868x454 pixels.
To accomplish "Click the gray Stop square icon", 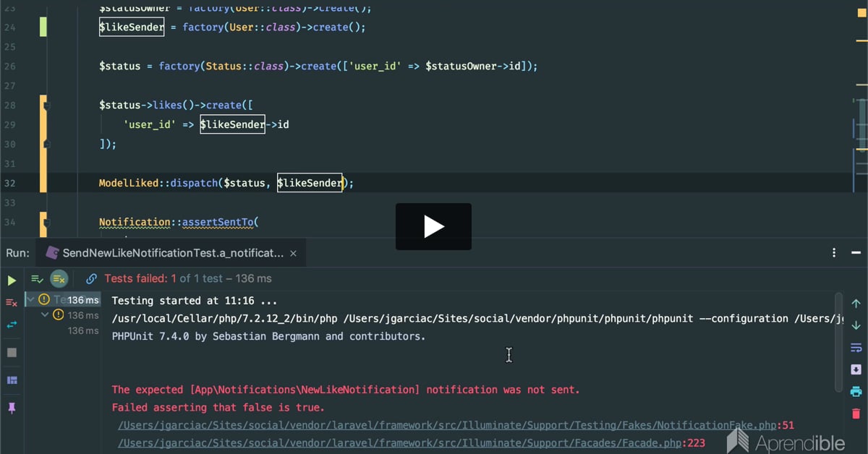I will (12, 353).
